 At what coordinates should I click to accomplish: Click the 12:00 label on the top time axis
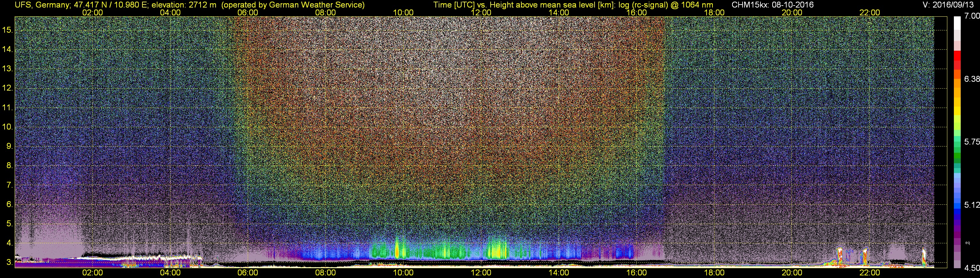(481, 12)
